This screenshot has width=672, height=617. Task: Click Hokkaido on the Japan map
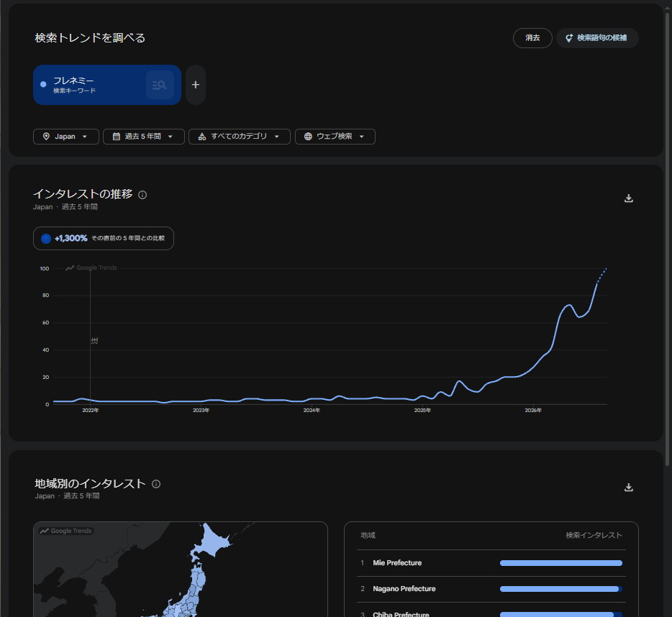point(211,541)
